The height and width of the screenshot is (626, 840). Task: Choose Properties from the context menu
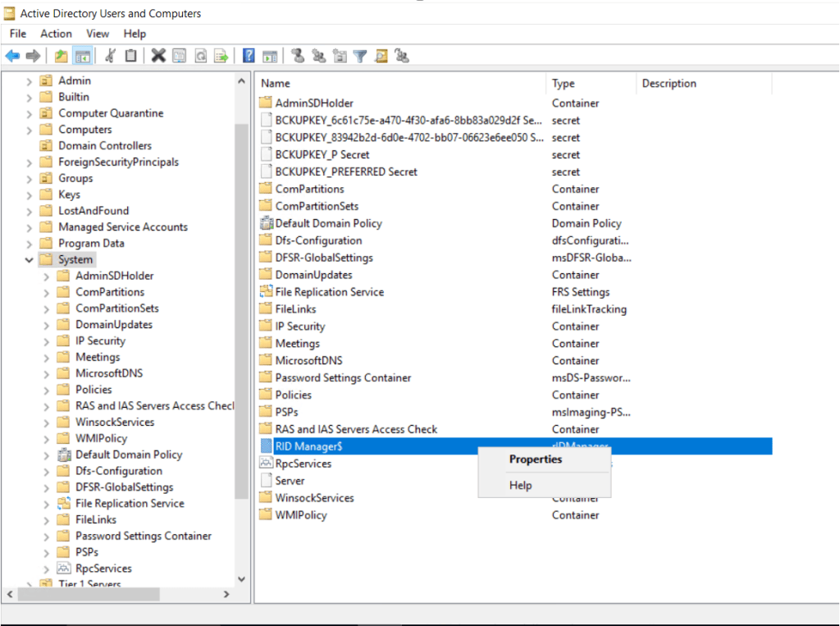tap(535, 459)
